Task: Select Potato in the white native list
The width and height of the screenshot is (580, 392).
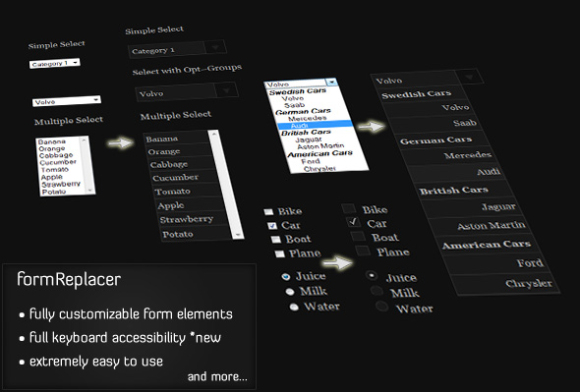Action: [x=54, y=192]
